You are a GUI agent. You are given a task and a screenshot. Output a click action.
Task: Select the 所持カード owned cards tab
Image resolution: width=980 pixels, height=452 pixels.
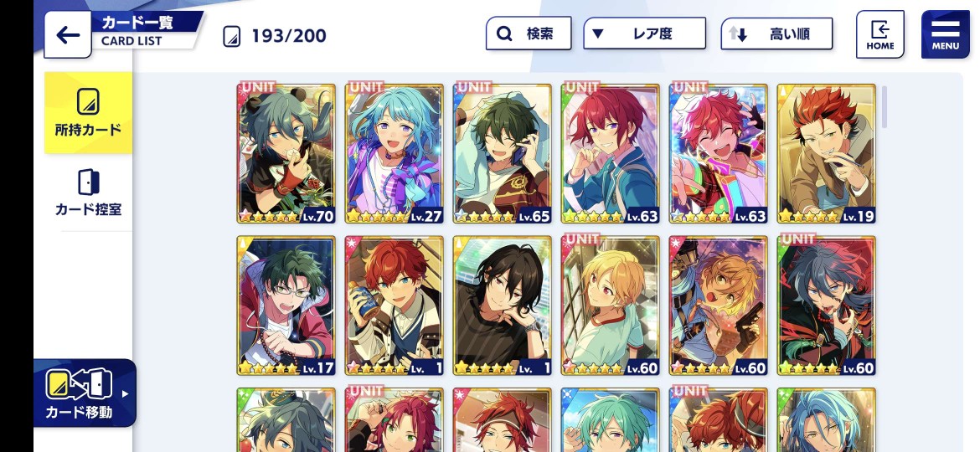(x=88, y=113)
